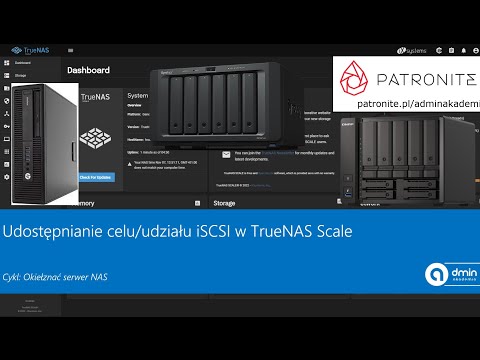Open the Storage sidebar icon
Image resolution: width=480 pixels, height=360 pixels.
pyautogui.click(x=7, y=75)
